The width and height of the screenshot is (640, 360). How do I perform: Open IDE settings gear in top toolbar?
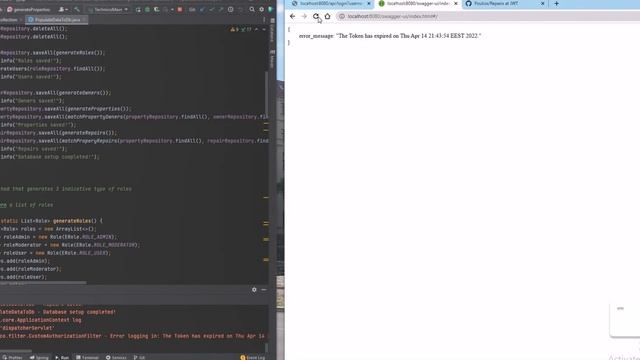pyautogui.click(x=262, y=9)
